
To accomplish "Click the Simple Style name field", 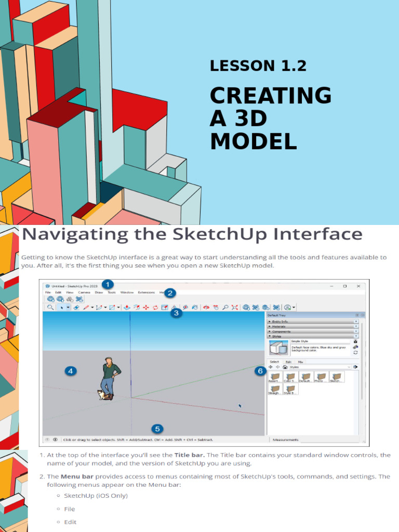I will coord(320,341).
